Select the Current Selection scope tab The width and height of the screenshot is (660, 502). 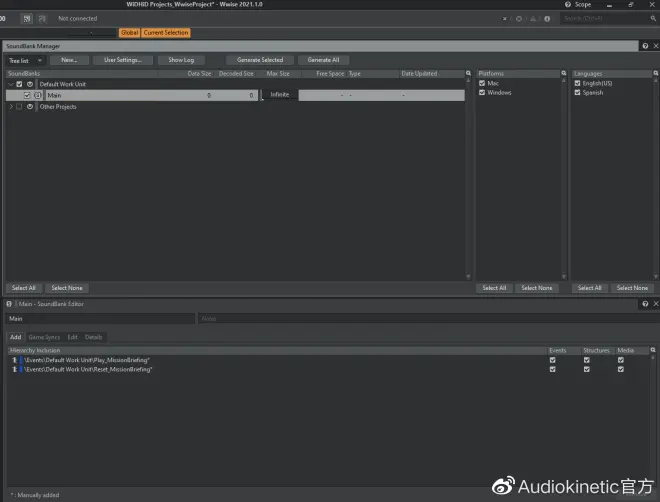pos(166,33)
